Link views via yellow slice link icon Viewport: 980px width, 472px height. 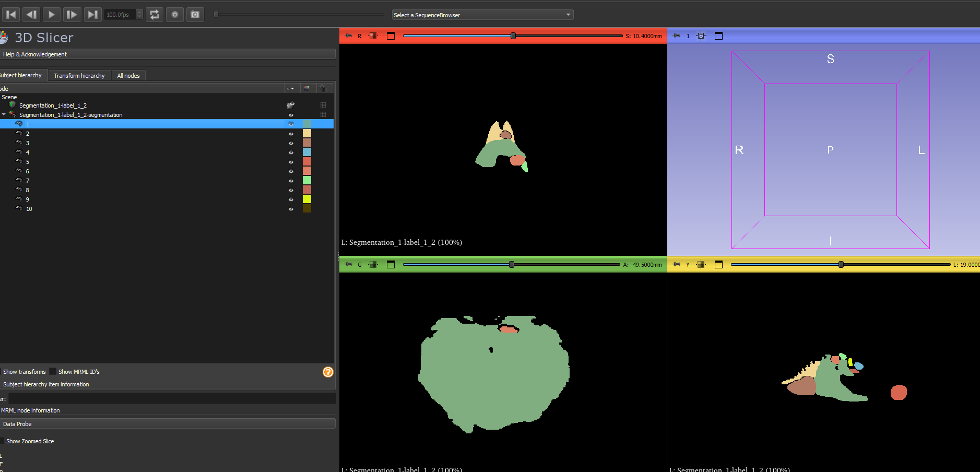pyautogui.click(x=701, y=265)
